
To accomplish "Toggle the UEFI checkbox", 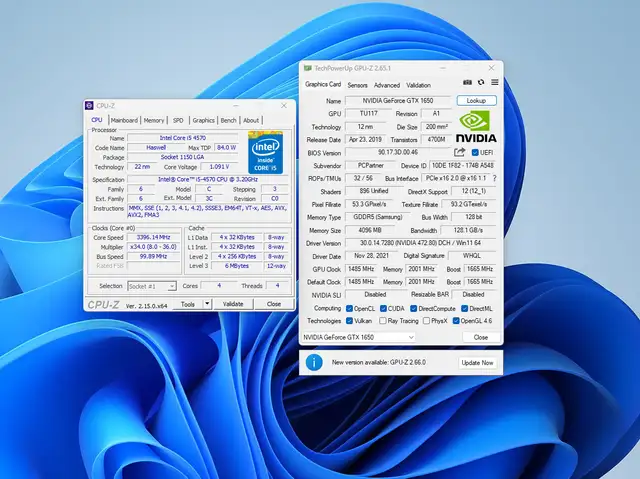I will click(475, 153).
